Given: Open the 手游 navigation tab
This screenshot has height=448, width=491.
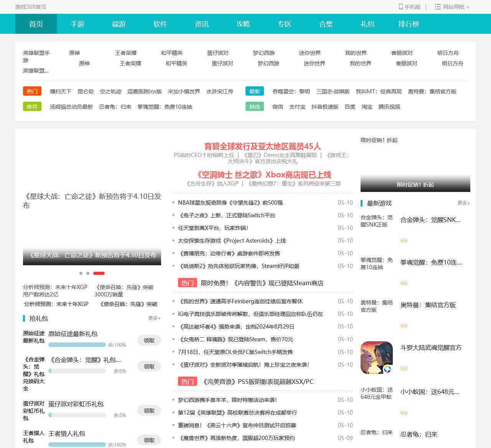Looking at the screenshot, I should tap(77, 24).
